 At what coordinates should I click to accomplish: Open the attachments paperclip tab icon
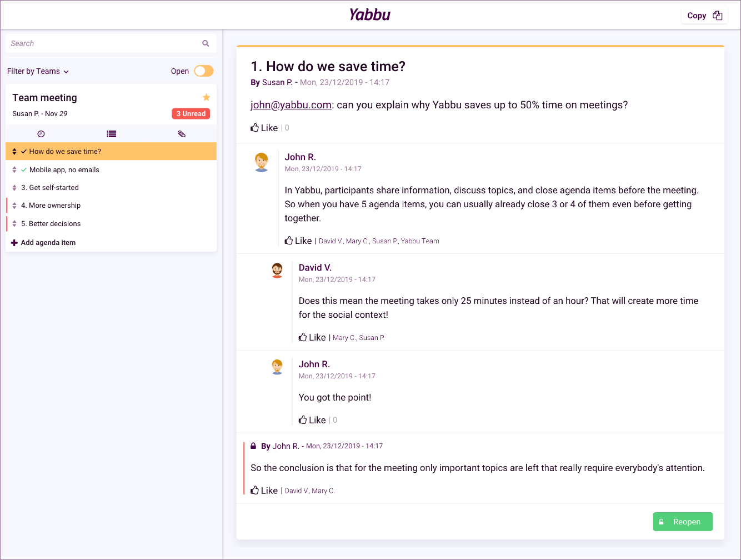182,134
